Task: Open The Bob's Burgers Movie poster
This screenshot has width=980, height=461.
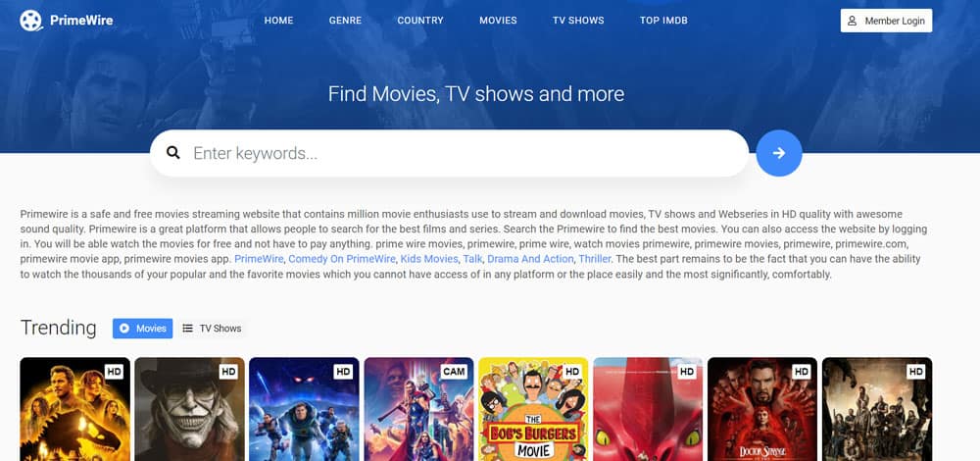Action: click(x=533, y=409)
